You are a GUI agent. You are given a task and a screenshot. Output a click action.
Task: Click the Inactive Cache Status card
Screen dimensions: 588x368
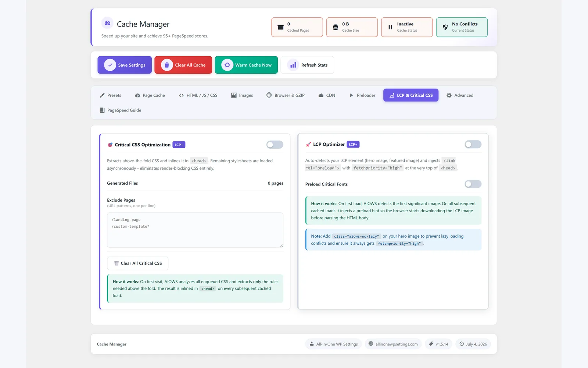coord(407,27)
